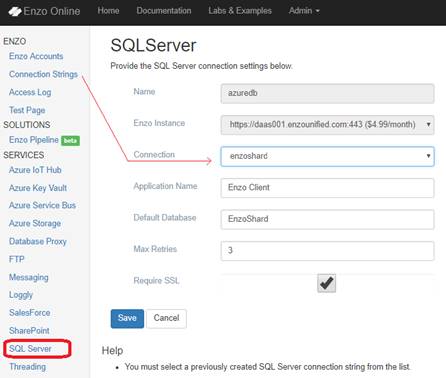Click the Require SSL label
Screen dimensions: 446x378
tap(156, 281)
